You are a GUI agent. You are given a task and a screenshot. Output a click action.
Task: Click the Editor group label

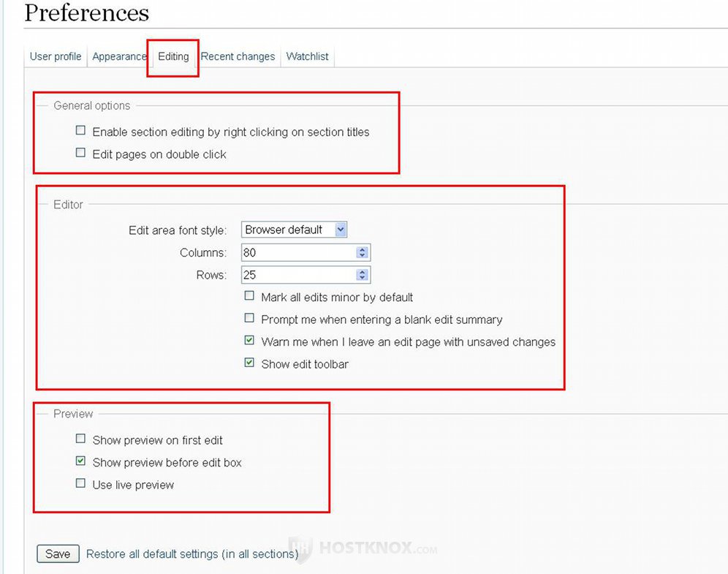click(68, 205)
